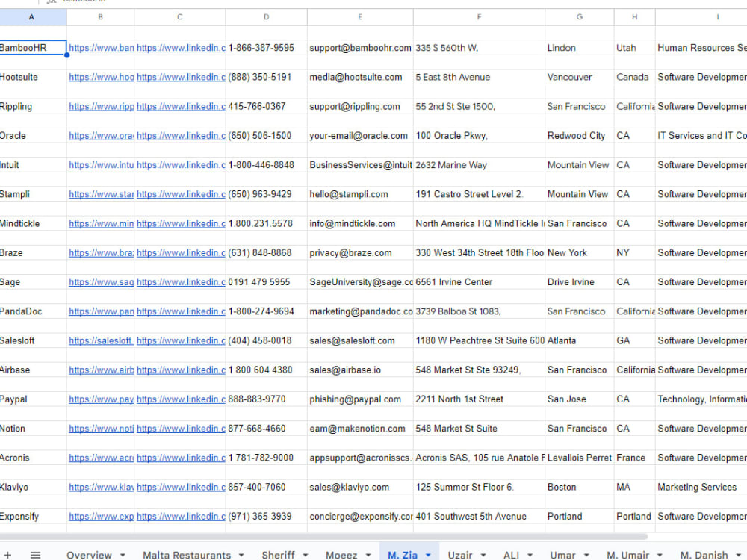Open dropdown arrow on M. Zia tab
Viewport: 747px width, 560px height.
pos(428,555)
